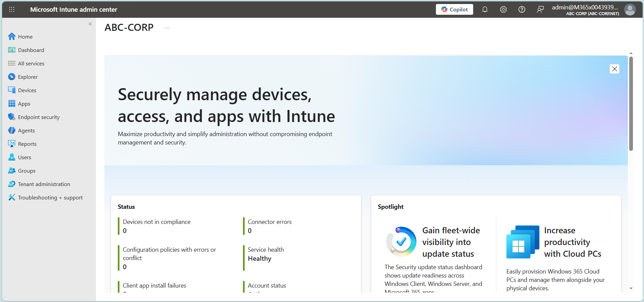644x302 pixels.
Task: Open Reports label in navigation
Action: point(27,144)
